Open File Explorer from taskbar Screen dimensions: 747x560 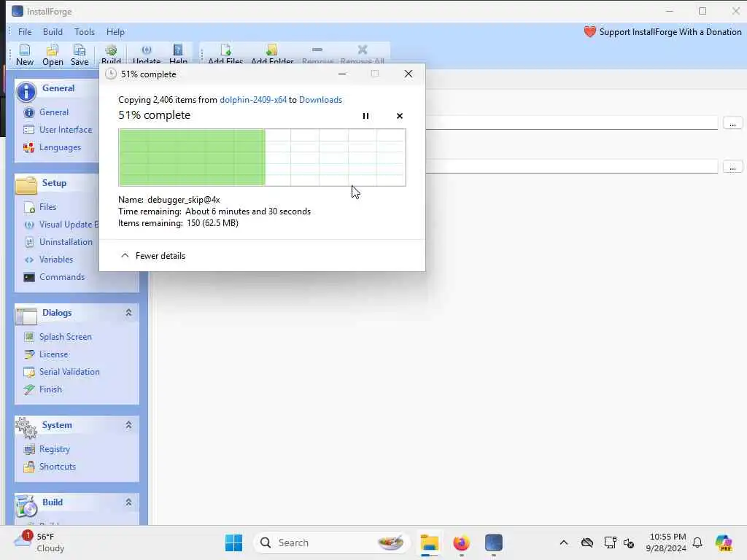point(429,542)
